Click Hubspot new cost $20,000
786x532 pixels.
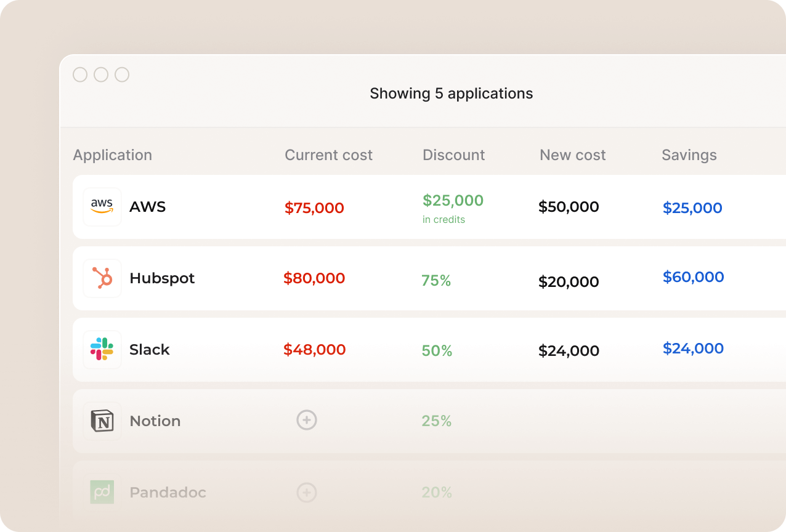click(569, 282)
